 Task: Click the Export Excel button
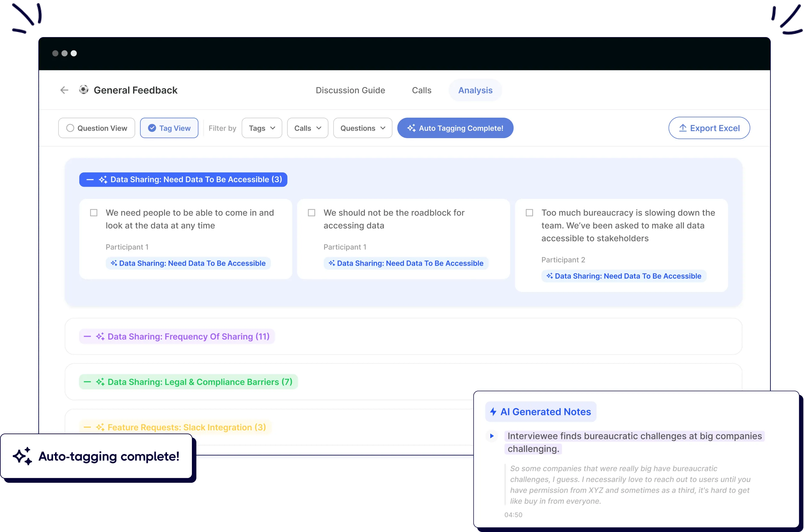pyautogui.click(x=709, y=128)
